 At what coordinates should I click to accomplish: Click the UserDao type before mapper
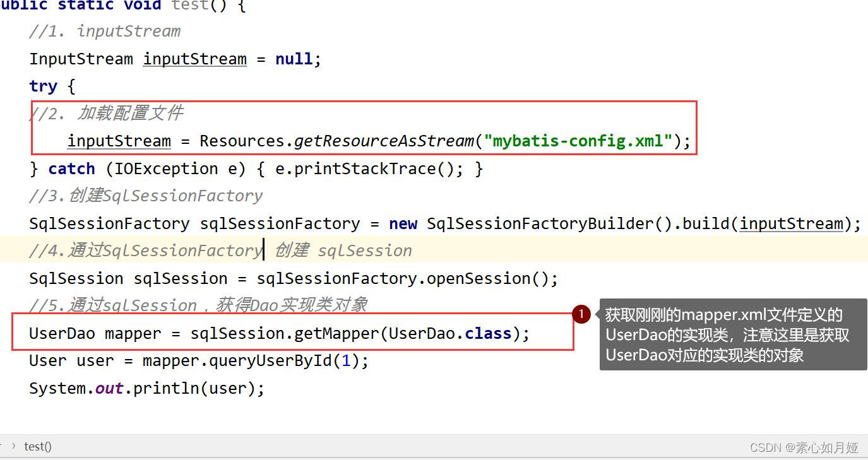coord(62,333)
